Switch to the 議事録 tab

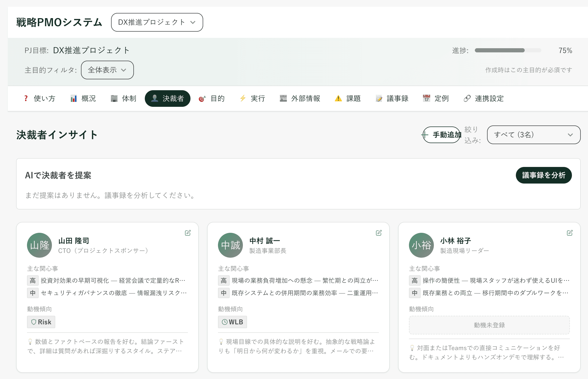click(x=392, y=99)
